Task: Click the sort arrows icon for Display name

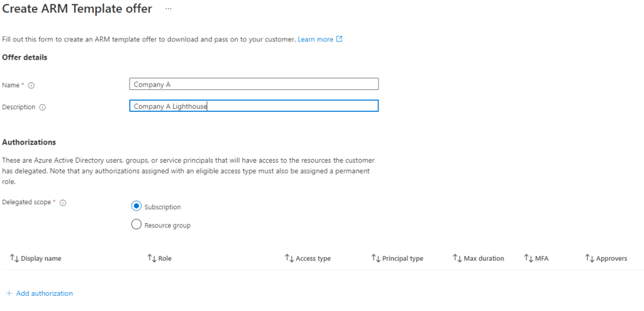Action: pyautogui.click(x=14, y=258)
